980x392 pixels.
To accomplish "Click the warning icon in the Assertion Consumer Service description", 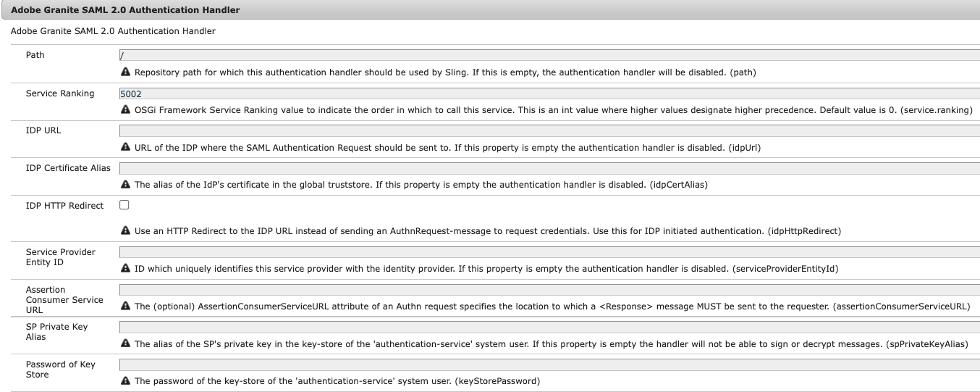I will [x=125, y=306].
